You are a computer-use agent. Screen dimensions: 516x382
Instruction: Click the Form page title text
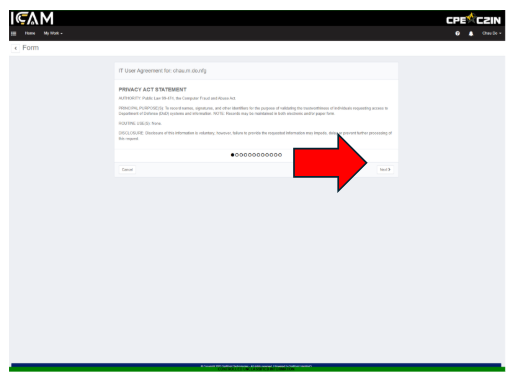tap(31, 48)
